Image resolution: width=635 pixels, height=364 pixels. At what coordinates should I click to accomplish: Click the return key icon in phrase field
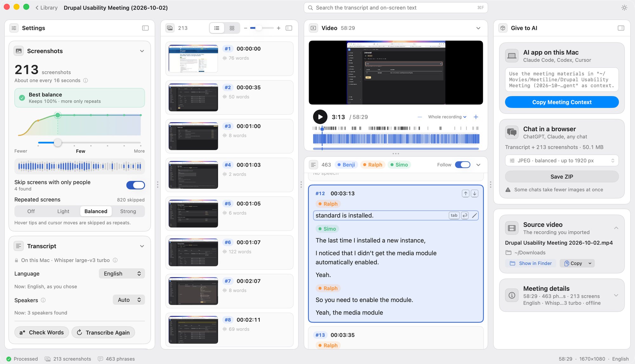(x=465, y=215)
